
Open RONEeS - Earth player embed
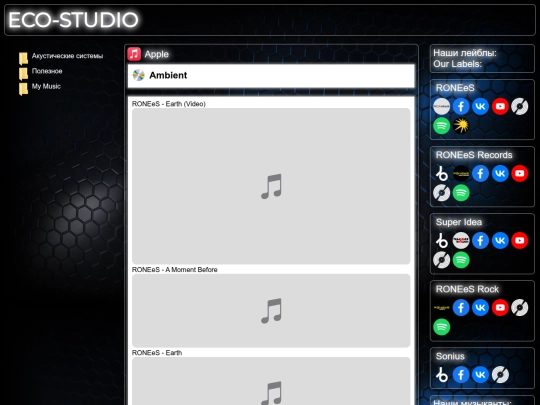point(271,381)
